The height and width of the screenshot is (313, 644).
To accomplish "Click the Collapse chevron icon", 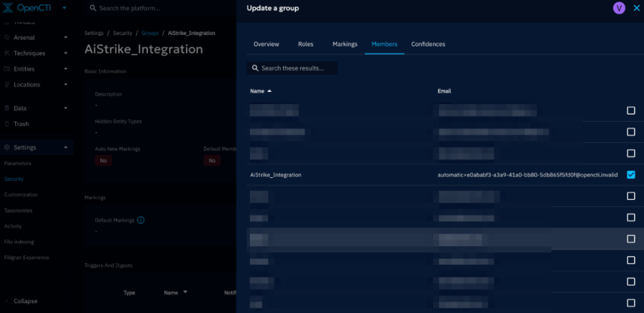I will 7,301.
